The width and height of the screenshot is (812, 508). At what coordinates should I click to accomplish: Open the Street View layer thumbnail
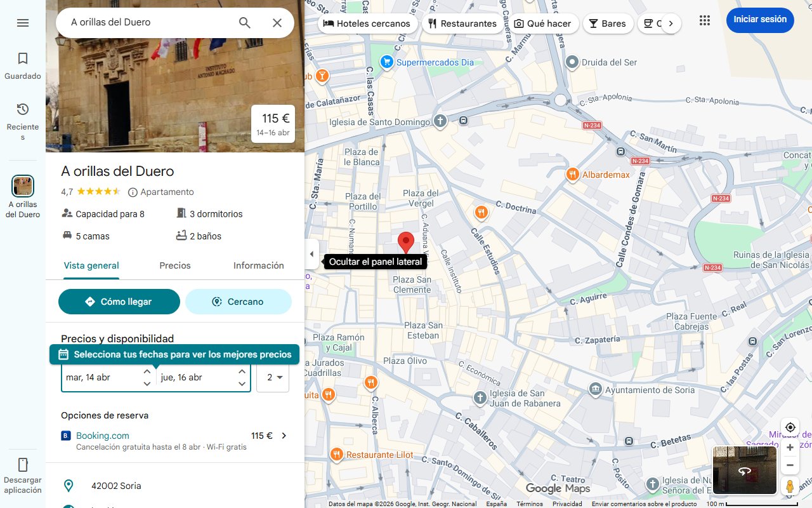coord(745,471)
